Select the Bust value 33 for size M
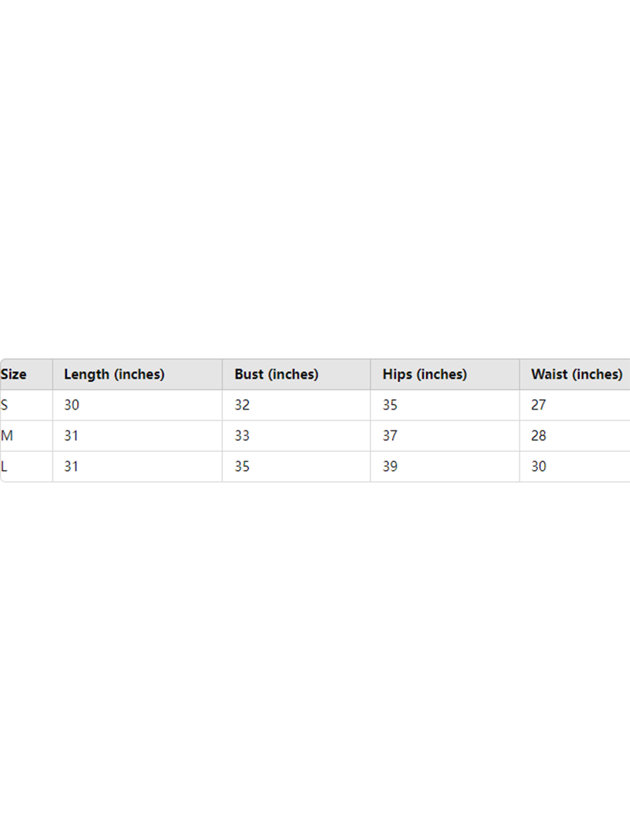630x840 pixels. pos(242,436)
